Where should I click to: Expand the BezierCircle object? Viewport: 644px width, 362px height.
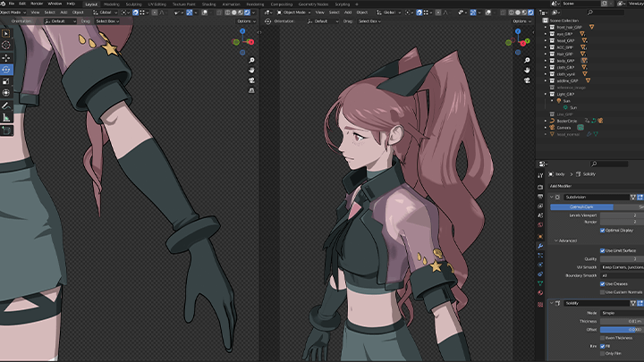546,121
